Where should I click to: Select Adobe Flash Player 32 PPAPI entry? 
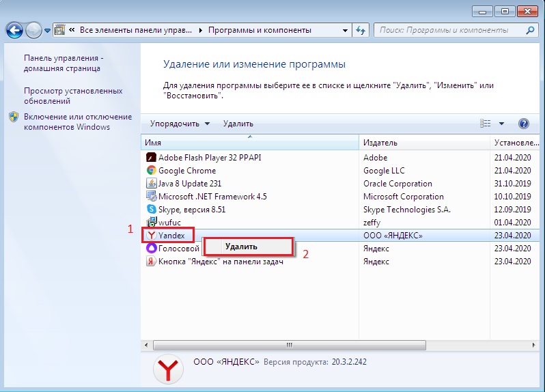(x=210, y=158)
